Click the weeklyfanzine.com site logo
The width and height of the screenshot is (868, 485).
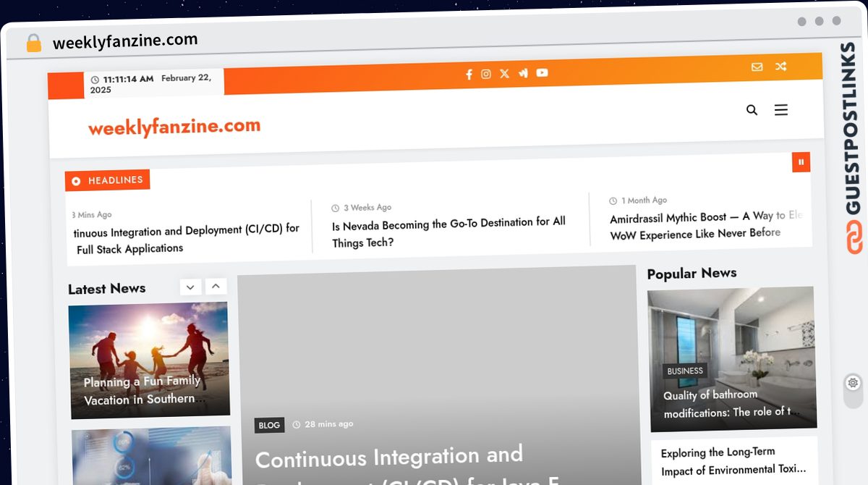coord(174,127)
